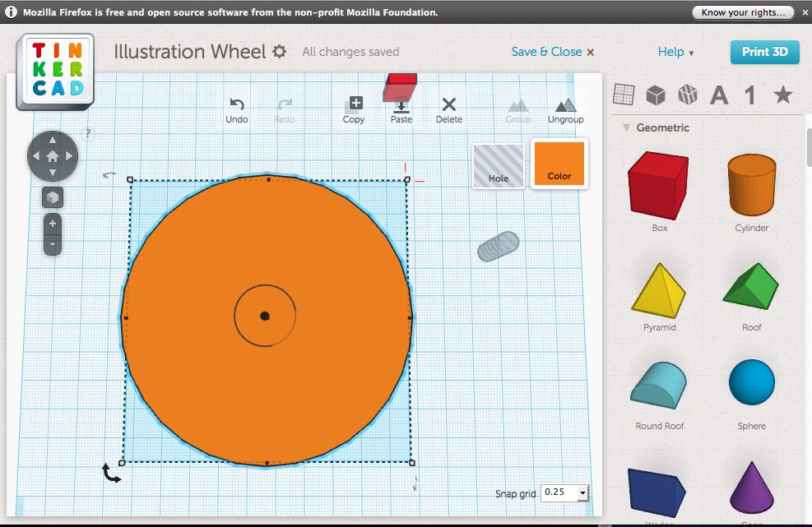812x527 pixels.
Task: Rotate view left with left arrow
Action: tap(35, 156)
